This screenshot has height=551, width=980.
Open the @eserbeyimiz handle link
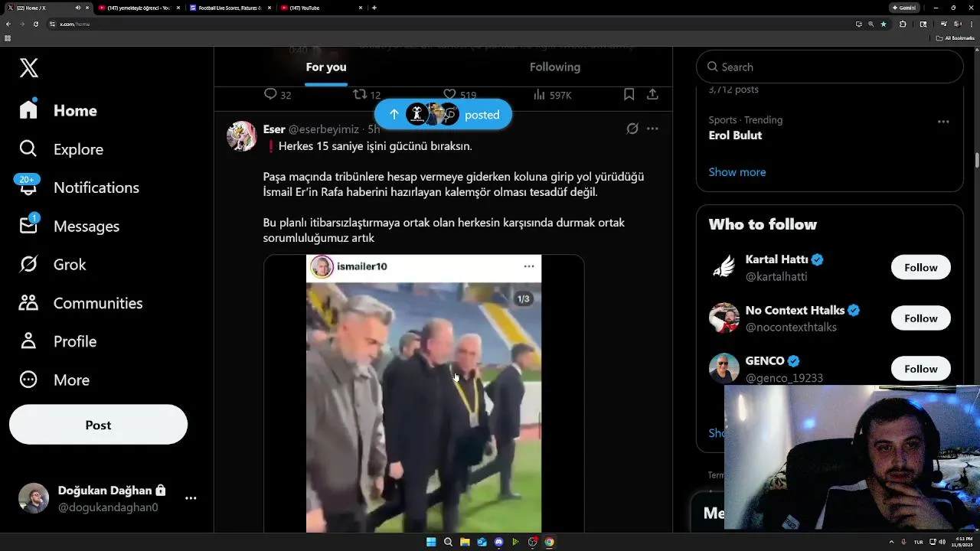(323, 129)
